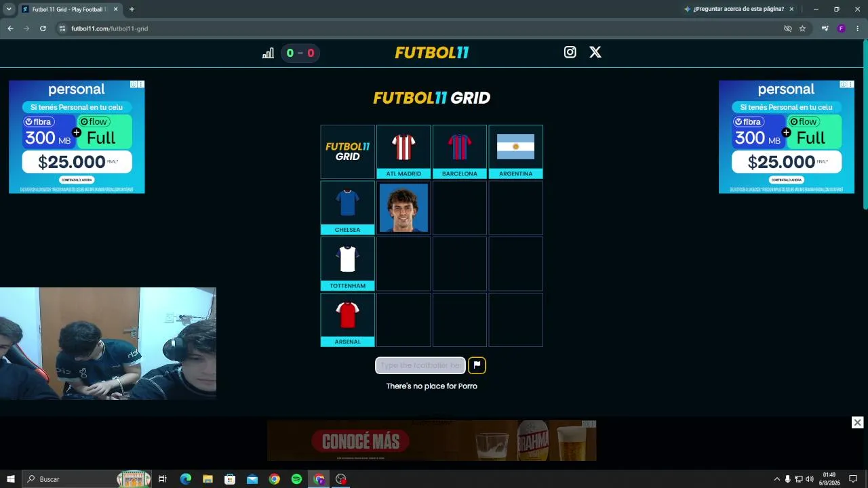The height and width of the screenshot is (488, 868).
Task: Open the left Personal ad Contratalo Ahora button
Action: [x=77, y=180]
